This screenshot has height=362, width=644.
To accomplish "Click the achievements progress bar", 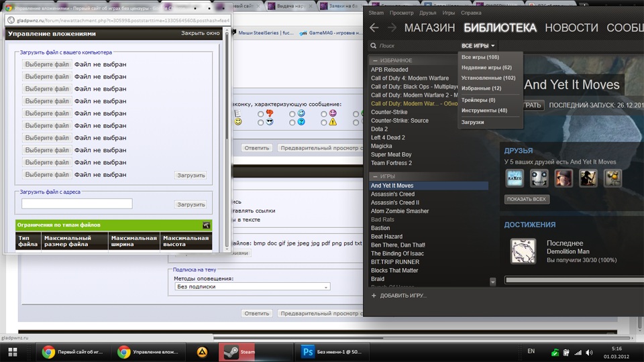I will (x=574, y=280).
